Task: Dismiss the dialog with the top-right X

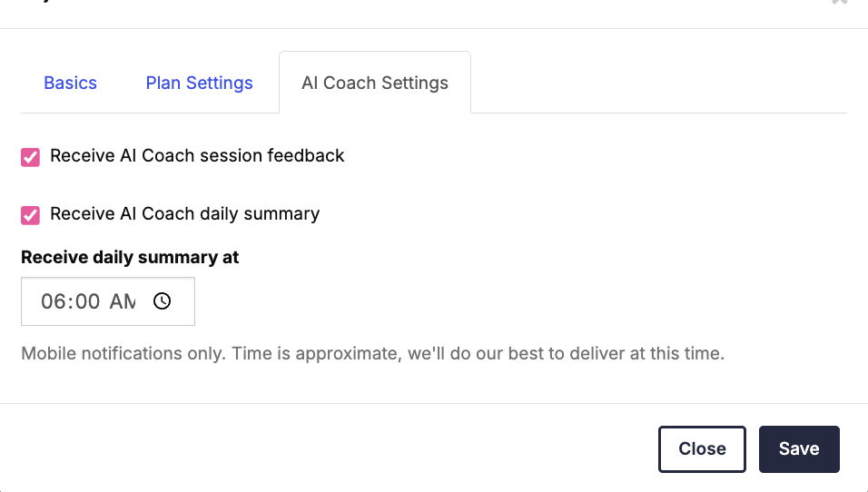Action: point(840,3)
